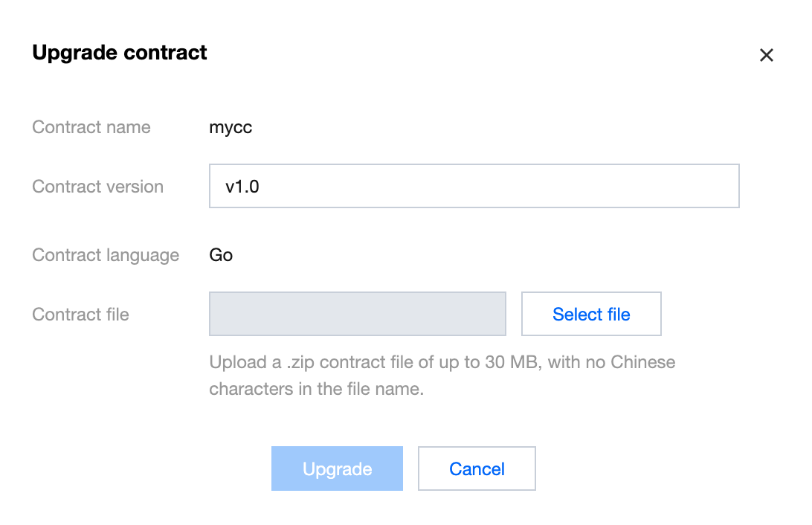Click the grayed-out Contract file path box
Image resolution: width=812 pixels, height=525 pixels.
click(x=358, y=314)
